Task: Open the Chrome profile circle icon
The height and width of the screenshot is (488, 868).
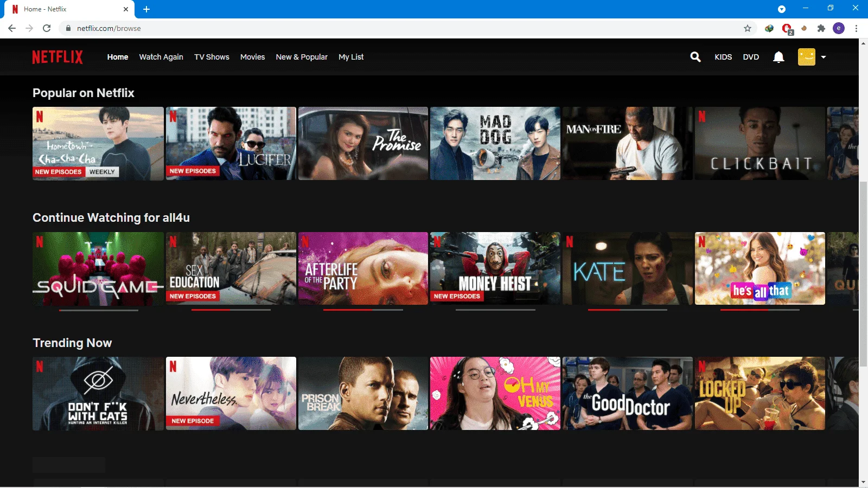Action: click(839, 28)
